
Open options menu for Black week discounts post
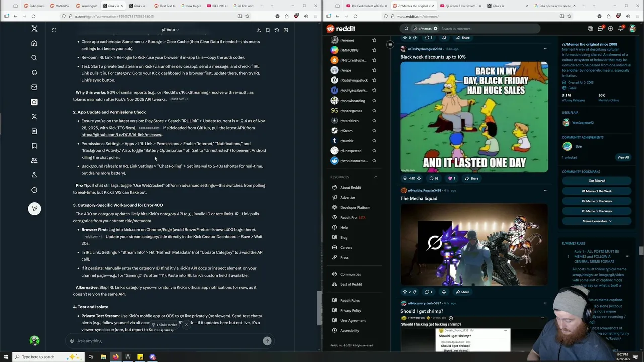pos(545,49)
